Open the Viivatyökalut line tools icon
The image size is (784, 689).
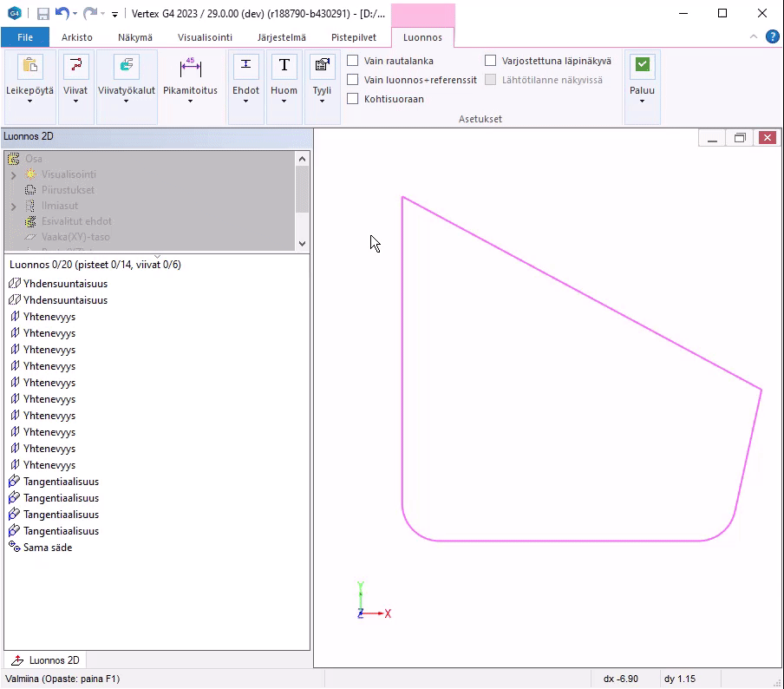click(127, 66)
